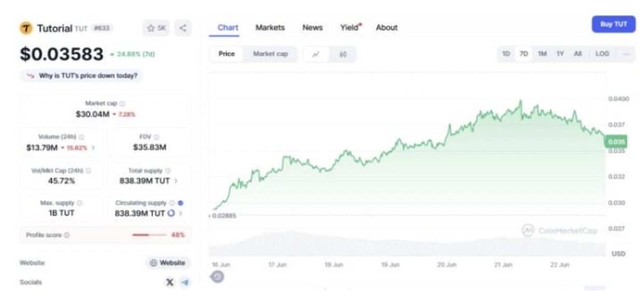Screen dimensions: 644x296
Task: Toggle chart to Market cap view
Action: [x=270, y=54]
